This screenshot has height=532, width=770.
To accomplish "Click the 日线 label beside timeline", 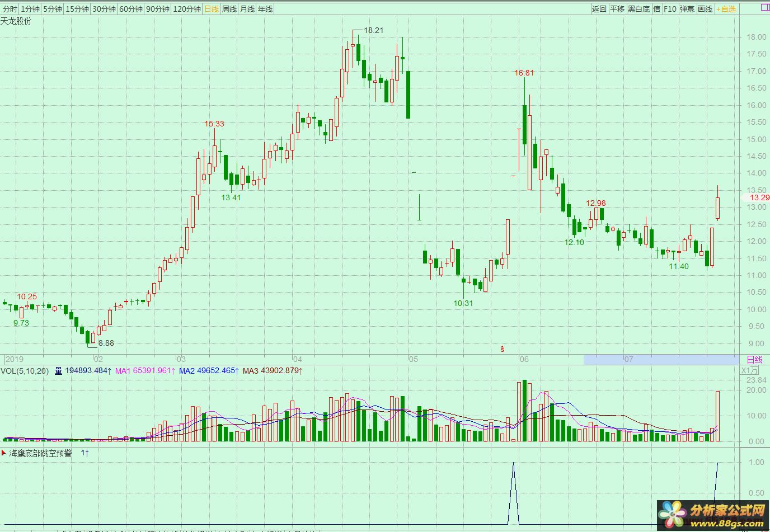I will (x=754, y=360).
